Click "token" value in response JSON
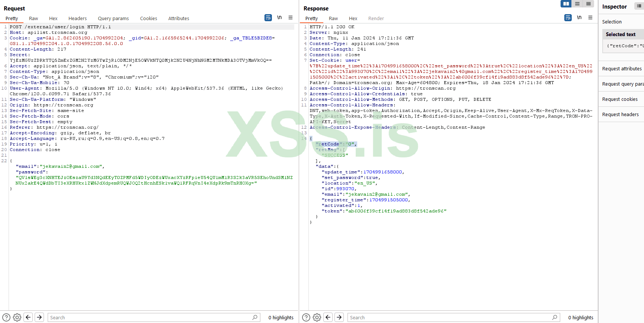This screenshot has height=323, width=644. coord(396,211)
